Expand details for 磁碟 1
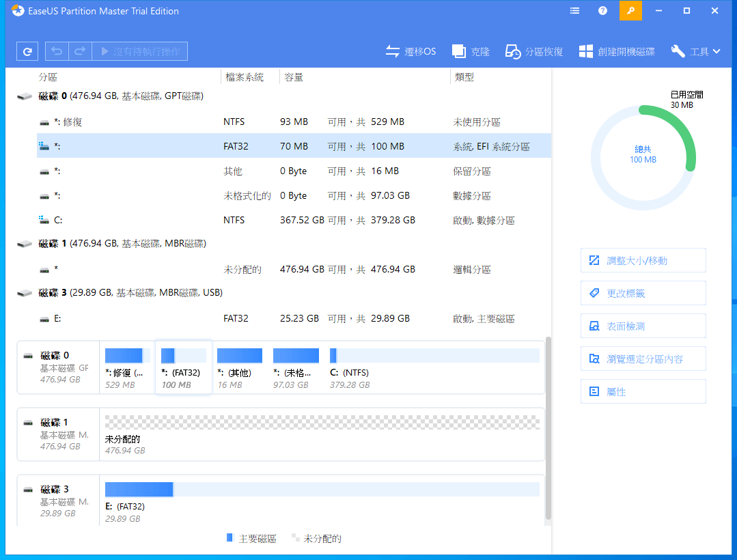Screen dimensions: 737x560 (24, 243)
